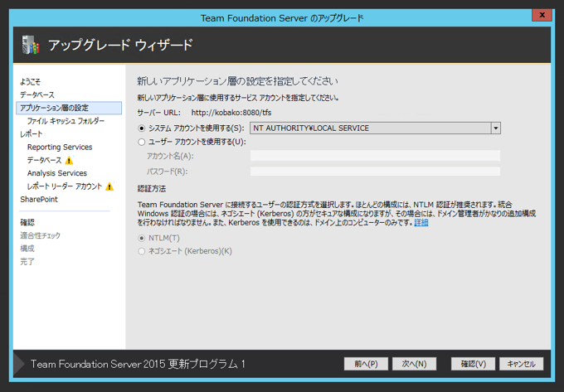
Task: Click the 認証方法 section heading
Action: click(152, 189)
